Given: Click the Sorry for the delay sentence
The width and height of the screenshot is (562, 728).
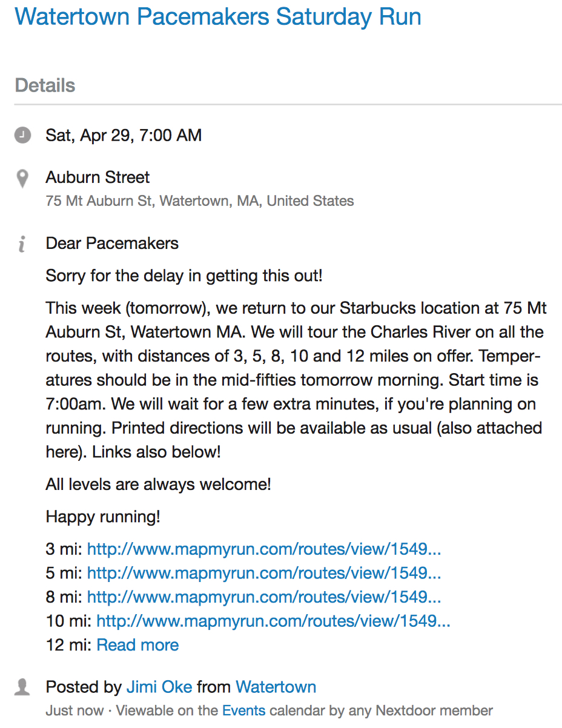Looking at the screenshot, I should [x=184, y=276].
